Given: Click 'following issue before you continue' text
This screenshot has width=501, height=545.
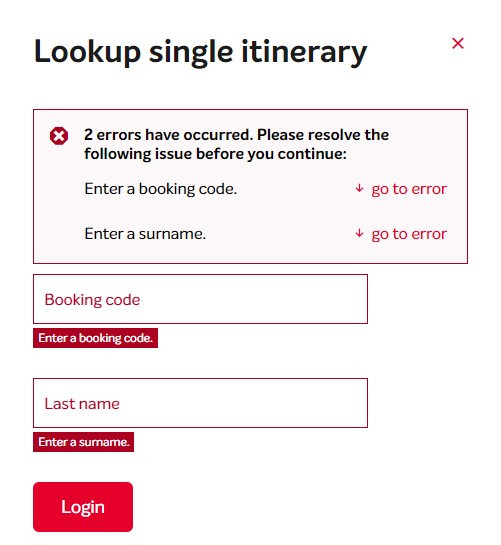Looking at the screenshot, I should pos(216,154).
